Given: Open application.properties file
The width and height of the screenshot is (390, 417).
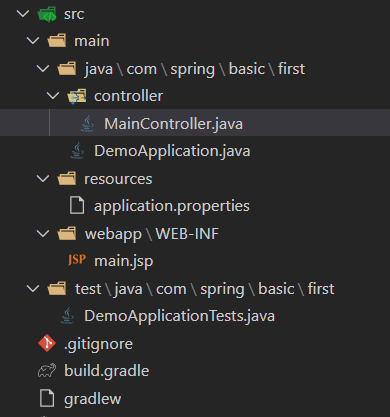Looking at the screenshot, I should [x=172, y=206].
